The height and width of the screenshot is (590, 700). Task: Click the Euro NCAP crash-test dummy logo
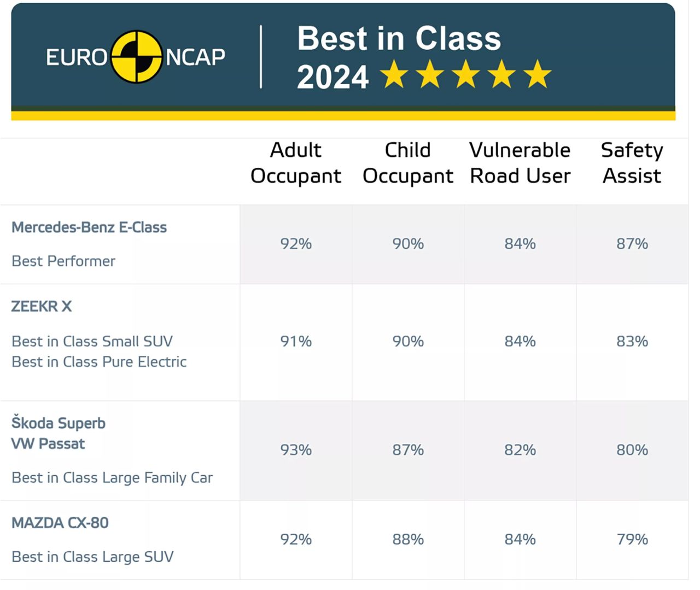(136, 57)
